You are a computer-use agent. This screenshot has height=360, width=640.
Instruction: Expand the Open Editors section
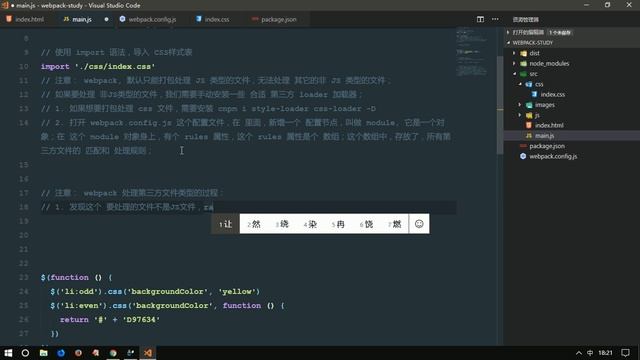coord(508,32)
